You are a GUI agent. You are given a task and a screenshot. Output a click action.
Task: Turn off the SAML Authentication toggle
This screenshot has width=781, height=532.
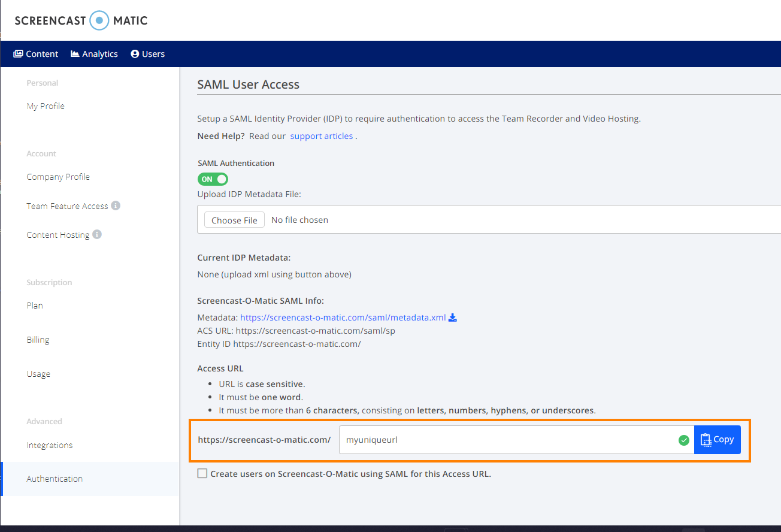click(213, 179)
